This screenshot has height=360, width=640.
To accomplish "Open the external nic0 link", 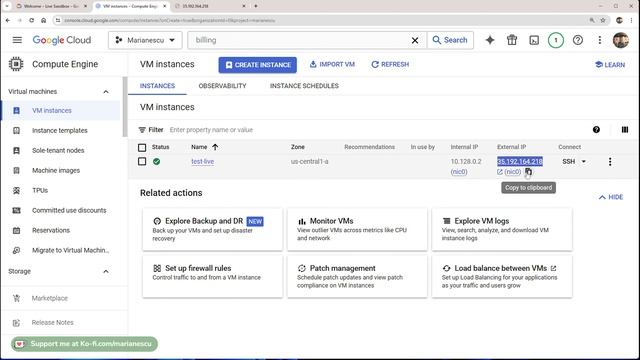I will 509,172.
